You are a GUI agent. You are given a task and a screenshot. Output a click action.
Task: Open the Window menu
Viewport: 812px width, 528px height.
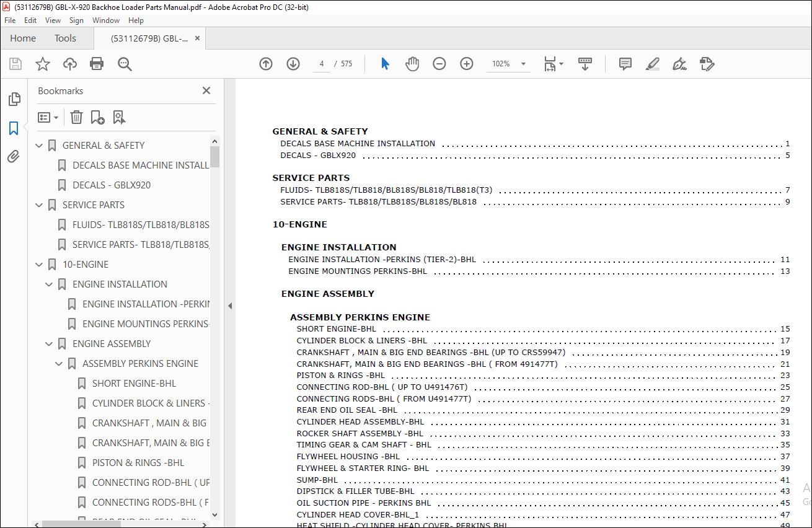[106, 20]
